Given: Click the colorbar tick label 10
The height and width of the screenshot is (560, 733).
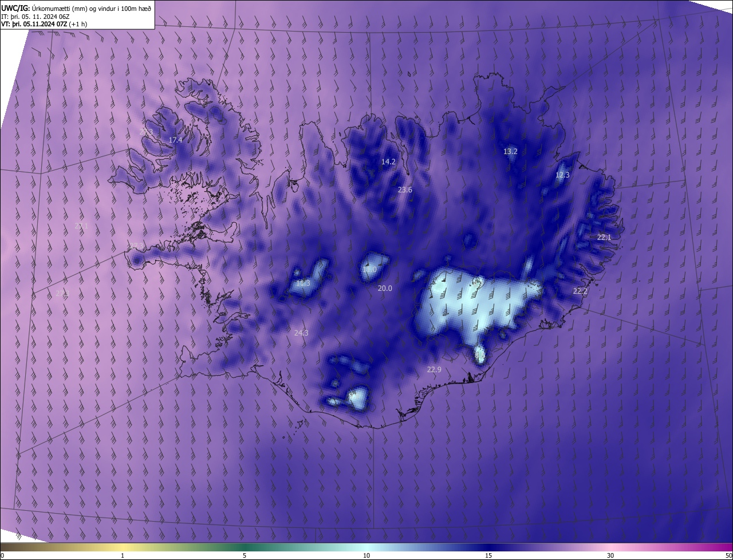Looking at the screenshot, I should (x=366, y=555).
